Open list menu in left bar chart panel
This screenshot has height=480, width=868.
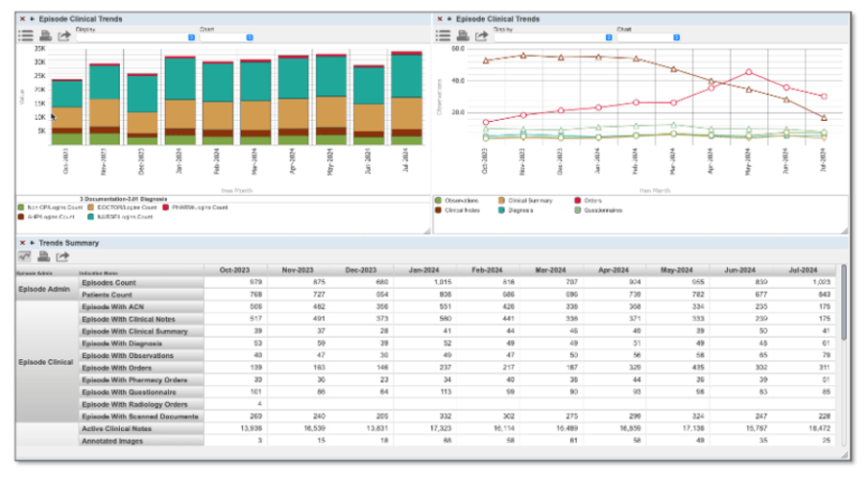click(x=26, y=36)
